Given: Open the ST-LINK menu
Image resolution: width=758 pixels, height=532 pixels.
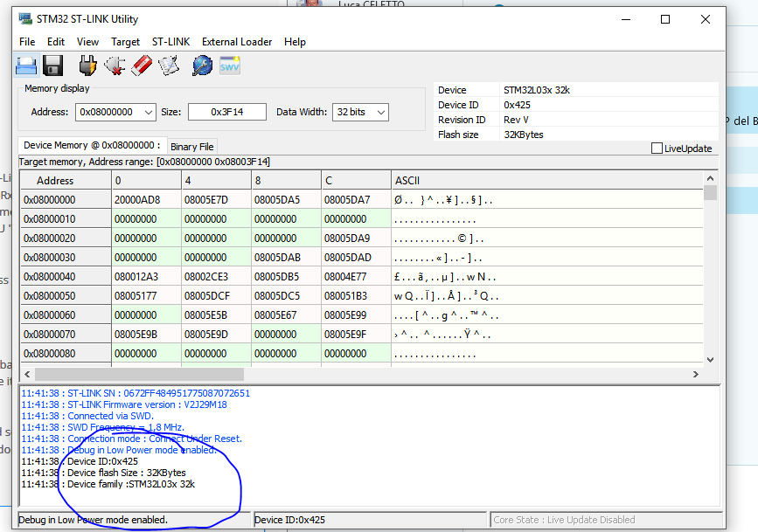Looking at the screenshot, I should coord(170,42).
